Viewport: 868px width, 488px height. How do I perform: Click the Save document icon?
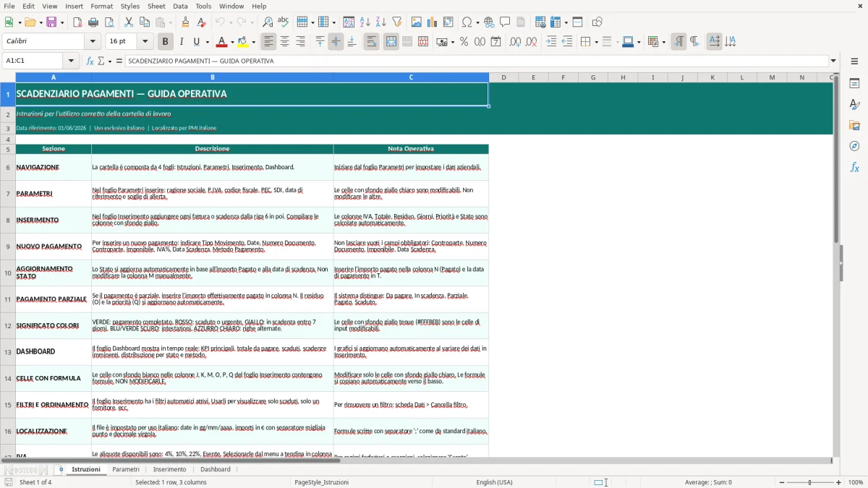[51, 22]
